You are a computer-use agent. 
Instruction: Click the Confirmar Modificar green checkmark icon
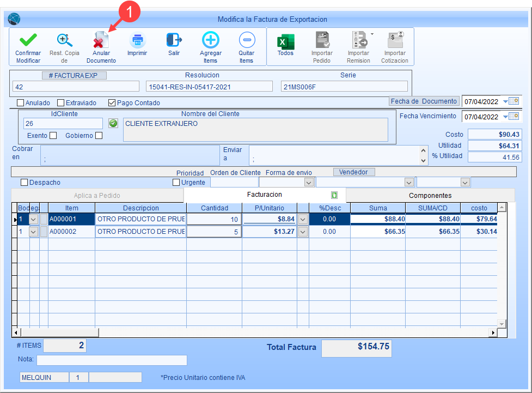[x=28, y=40]
